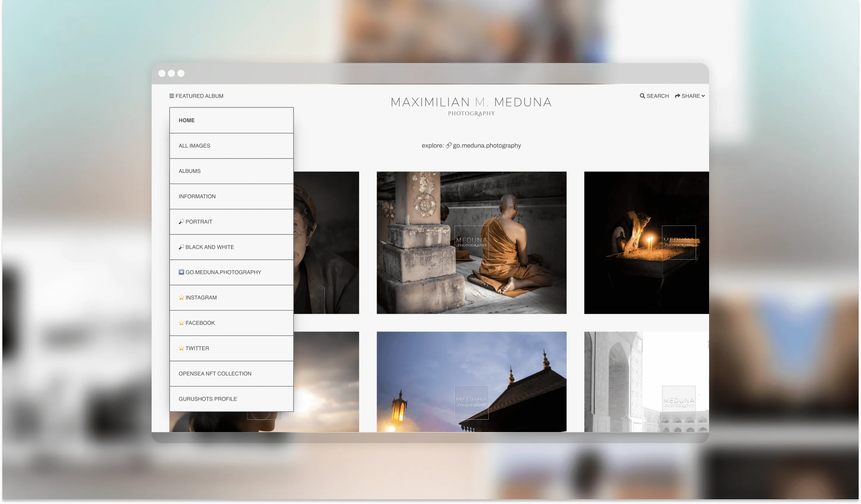This screenshot has height=504, width=861.
Task: Open Facebook menu link
Action: [231, 323]
